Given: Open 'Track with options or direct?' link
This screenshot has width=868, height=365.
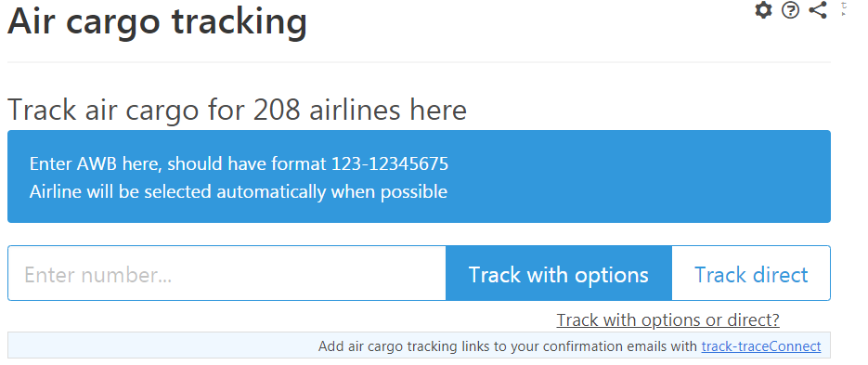Looking at the screenshot, I should (x=667, y=319).
